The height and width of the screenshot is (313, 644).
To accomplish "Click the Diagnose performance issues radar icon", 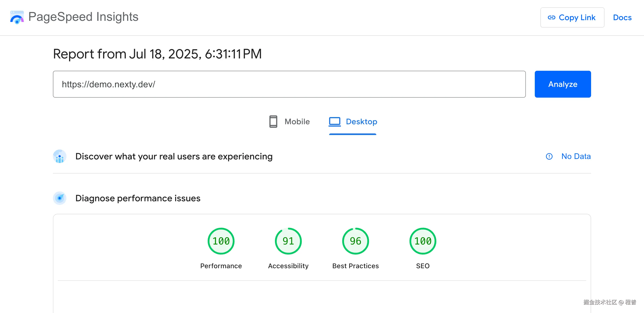I will (x=59, y=198).
